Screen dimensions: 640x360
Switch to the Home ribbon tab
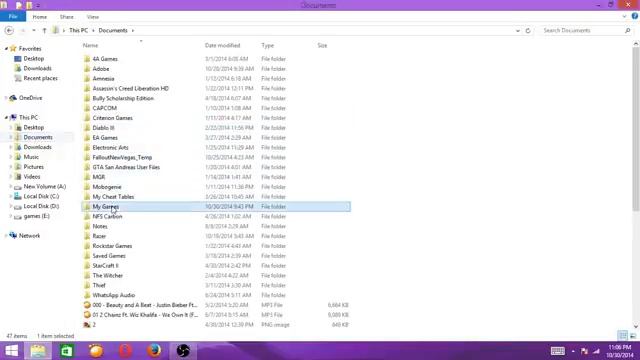(40, 17)
